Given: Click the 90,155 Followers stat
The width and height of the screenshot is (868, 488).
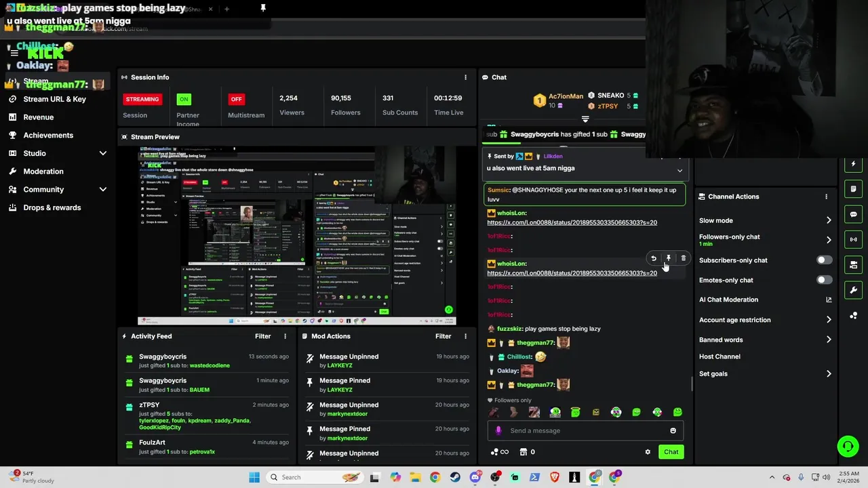Looking at the screenshot, I should 345,105.
